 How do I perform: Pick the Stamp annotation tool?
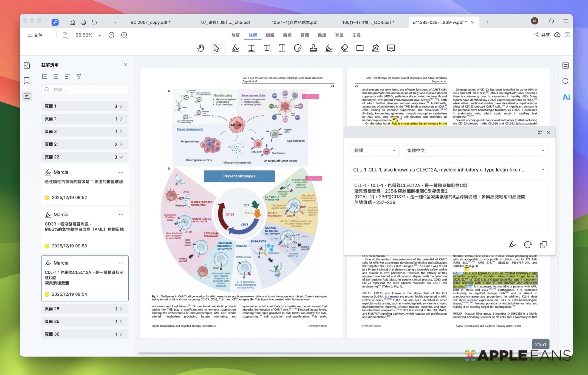coord(313,48)
